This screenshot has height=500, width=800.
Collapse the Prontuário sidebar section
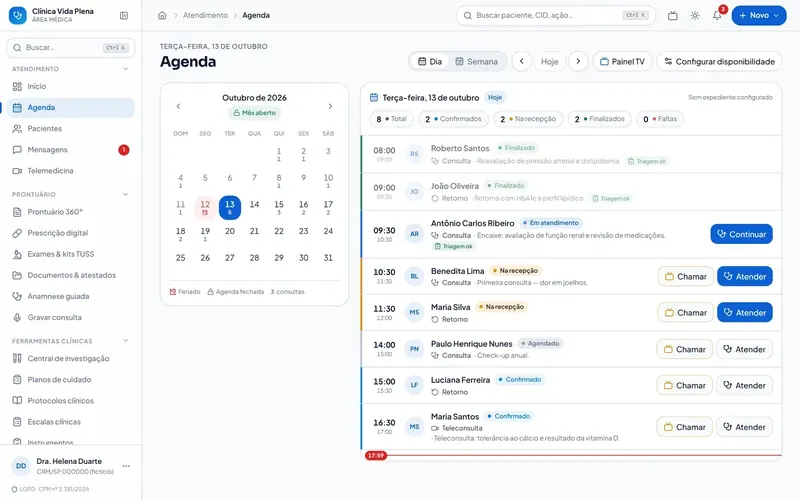[126, 194]
